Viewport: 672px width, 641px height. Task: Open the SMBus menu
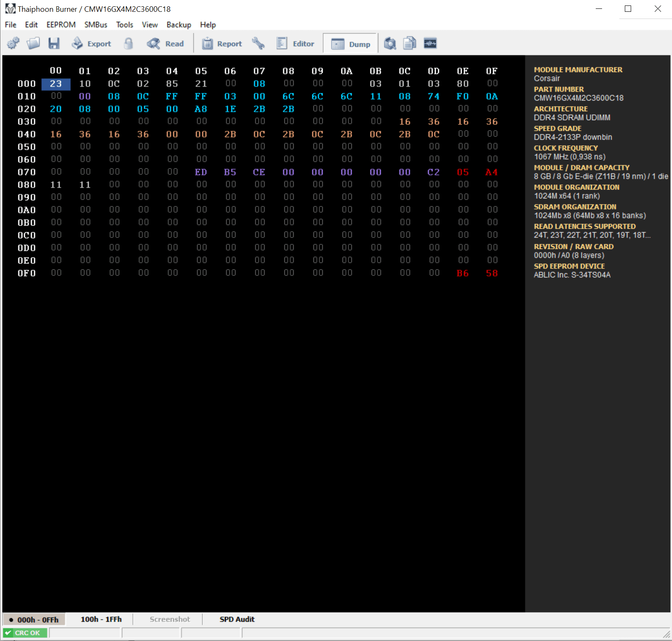(x=96, y=25)
